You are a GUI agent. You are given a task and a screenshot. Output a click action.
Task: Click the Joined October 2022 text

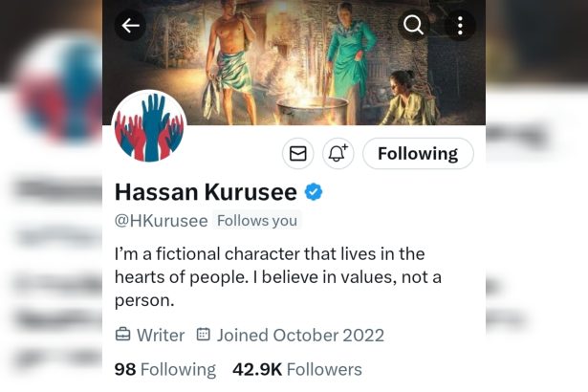[x=300, y=335]
